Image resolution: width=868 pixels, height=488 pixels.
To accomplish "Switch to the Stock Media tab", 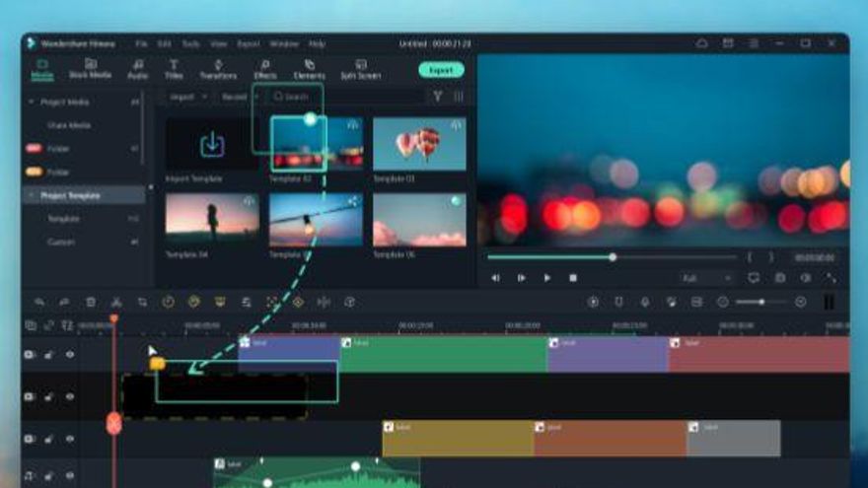I will click(x=90, y=69).
